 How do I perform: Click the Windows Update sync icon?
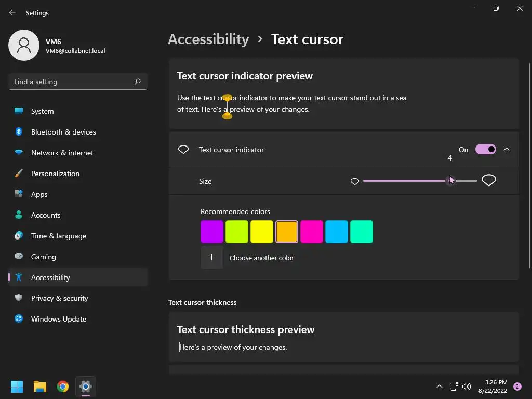click(19, 318)
